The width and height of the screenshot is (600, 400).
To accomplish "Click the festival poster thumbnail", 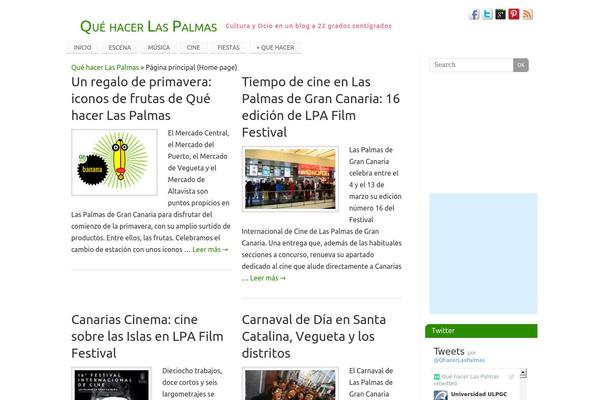I will (111, 384).
